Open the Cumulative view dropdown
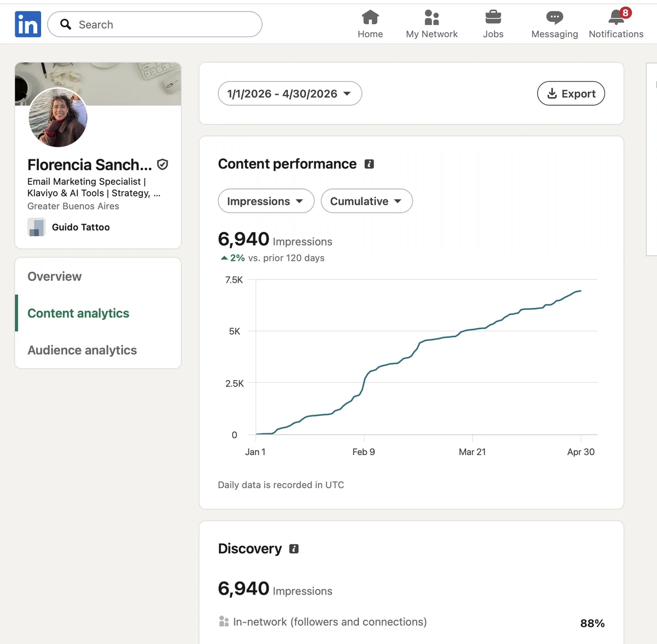 click(x=367, y=201)
